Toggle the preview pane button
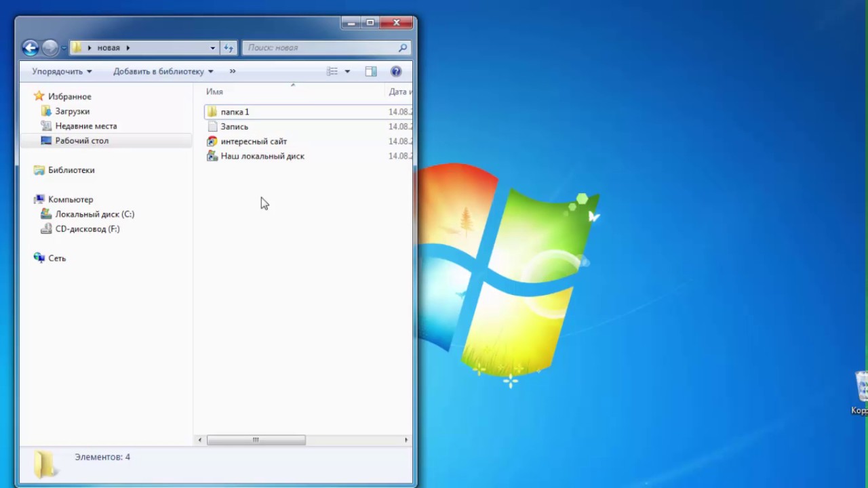This screenshot has height=488, width=868. 370,71
